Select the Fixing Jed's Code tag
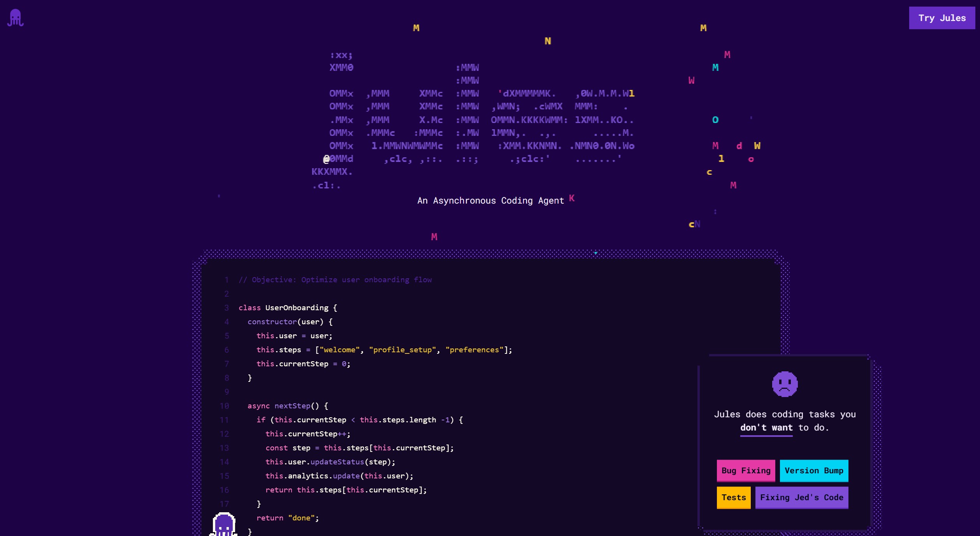 pos(801,497)
